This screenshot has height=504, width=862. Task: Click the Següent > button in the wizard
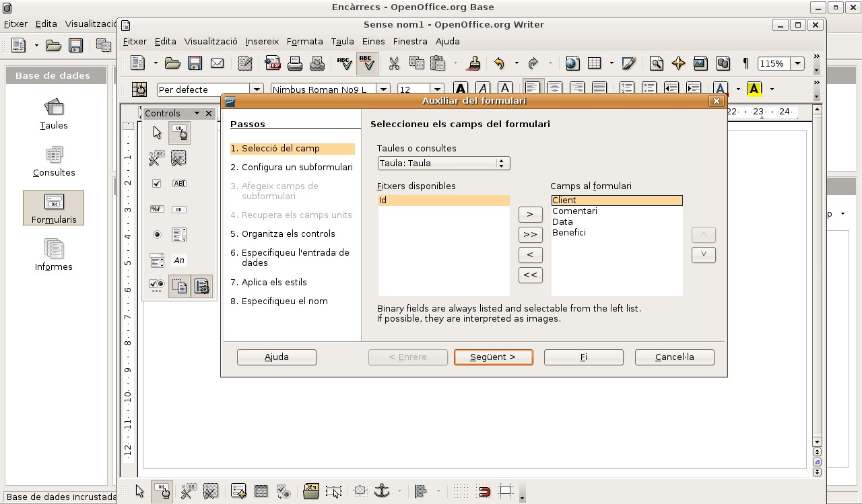click(x=493, y=357)
